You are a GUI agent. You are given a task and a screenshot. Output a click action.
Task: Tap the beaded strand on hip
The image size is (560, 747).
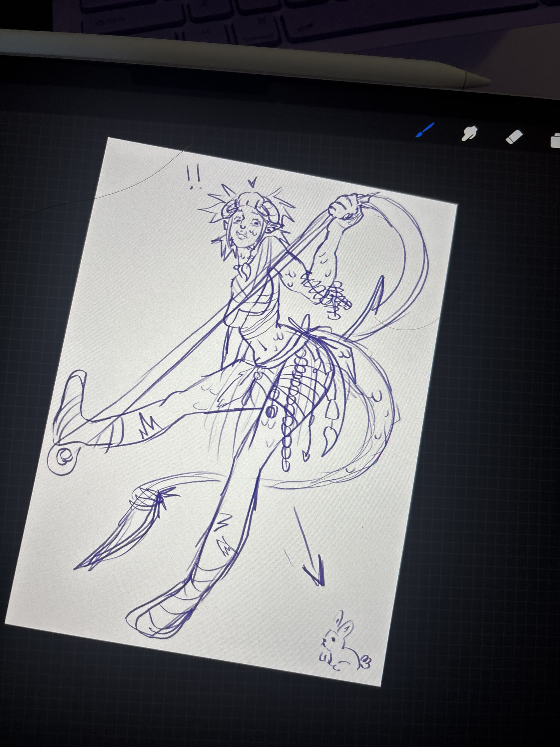tap(291, 409)
